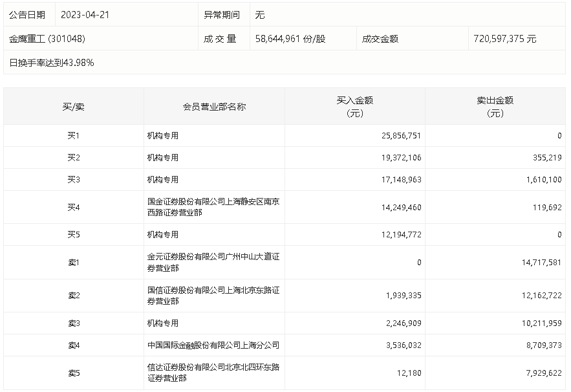
Task: Click 国信证券股份有限公司上海北京东路证券营业部
Action: (x=213, y=296)
